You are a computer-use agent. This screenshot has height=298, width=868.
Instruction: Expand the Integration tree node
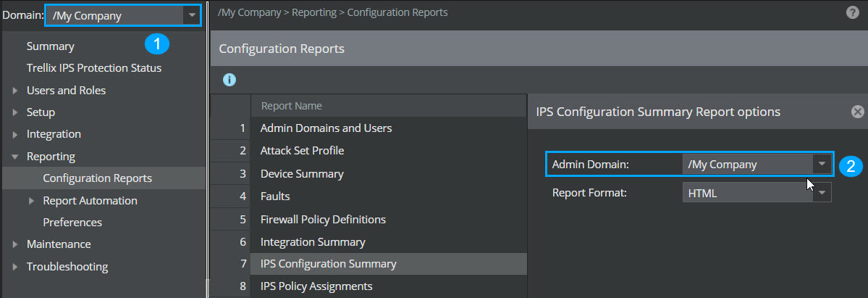pos(15,134)
